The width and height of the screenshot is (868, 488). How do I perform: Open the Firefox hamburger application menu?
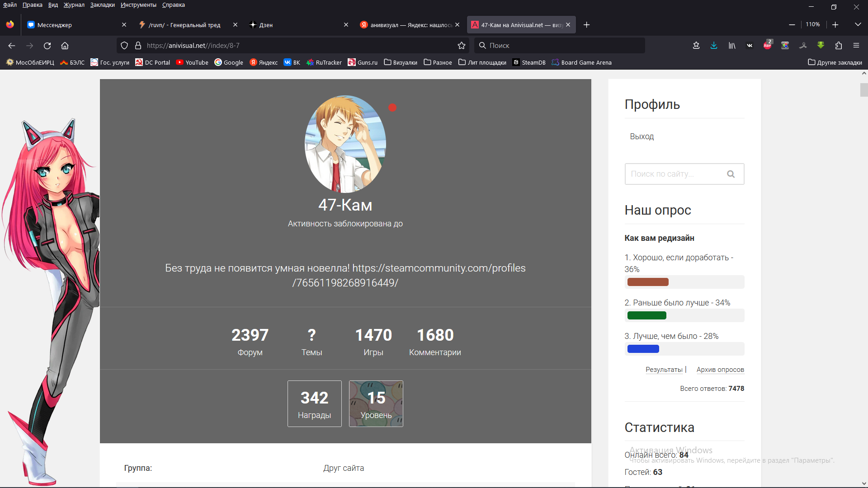pos(856,45)
